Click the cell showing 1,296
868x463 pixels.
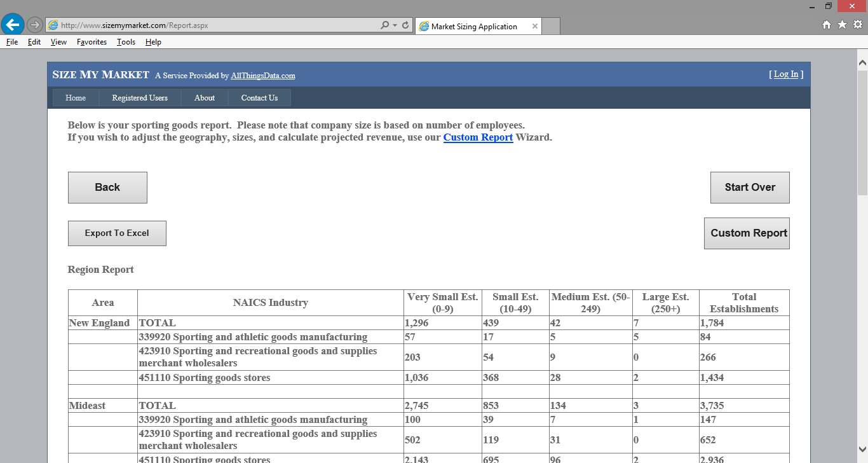click(443, 323)
